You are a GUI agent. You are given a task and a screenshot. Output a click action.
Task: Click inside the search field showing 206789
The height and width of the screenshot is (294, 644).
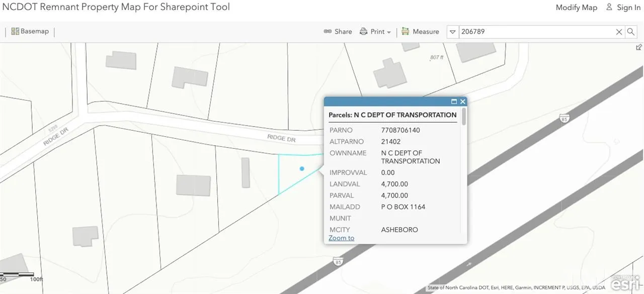click(x=533, y=32)
